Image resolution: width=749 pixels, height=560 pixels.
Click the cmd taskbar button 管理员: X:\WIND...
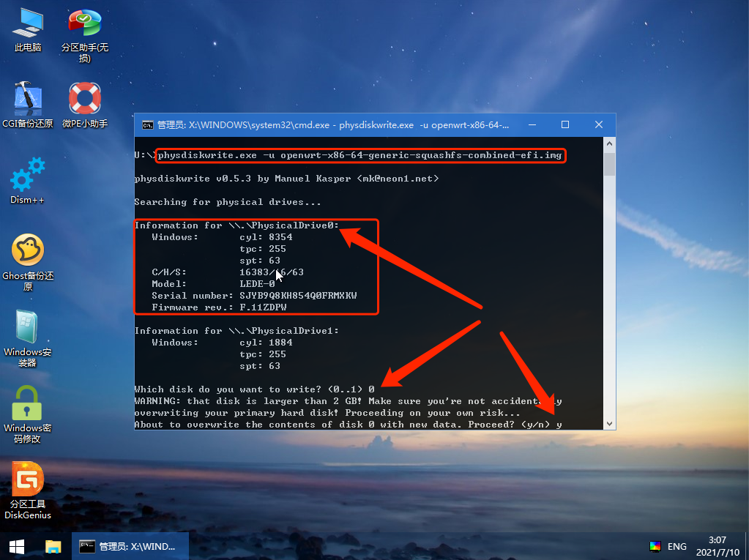pos(130,547)
